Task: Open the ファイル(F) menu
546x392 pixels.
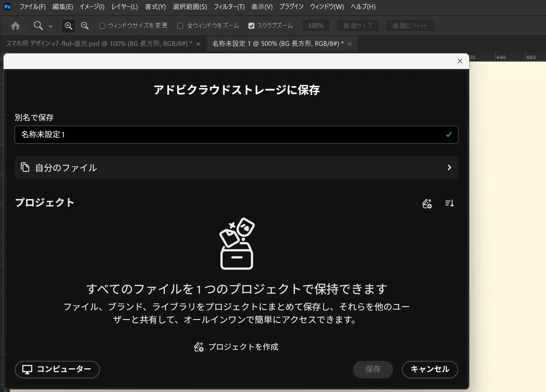Action: coord(32,7)
